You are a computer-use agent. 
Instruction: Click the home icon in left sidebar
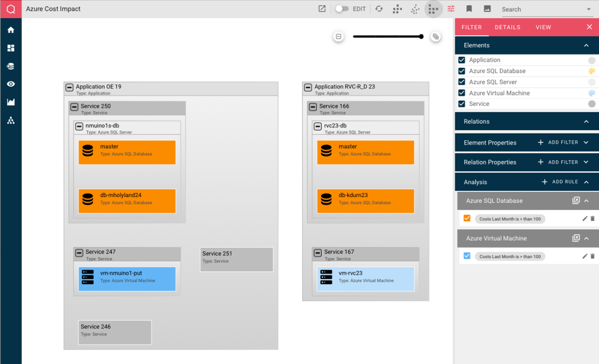(x=11, y=30)
